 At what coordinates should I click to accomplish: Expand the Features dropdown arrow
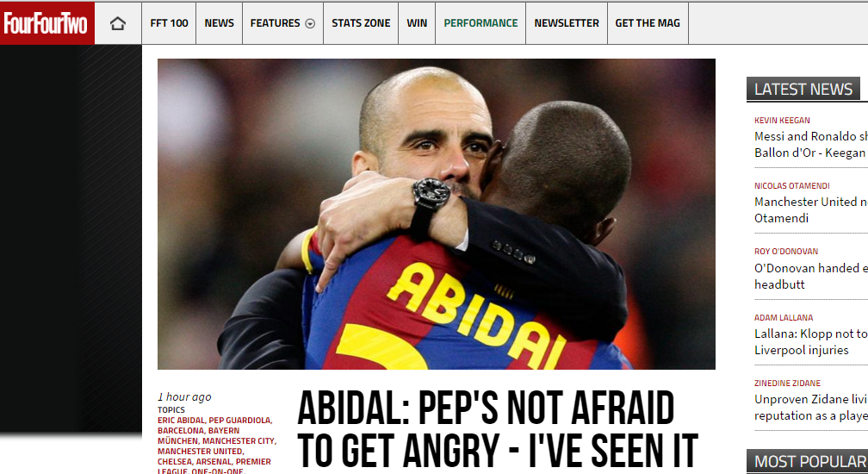click(311, 23)
